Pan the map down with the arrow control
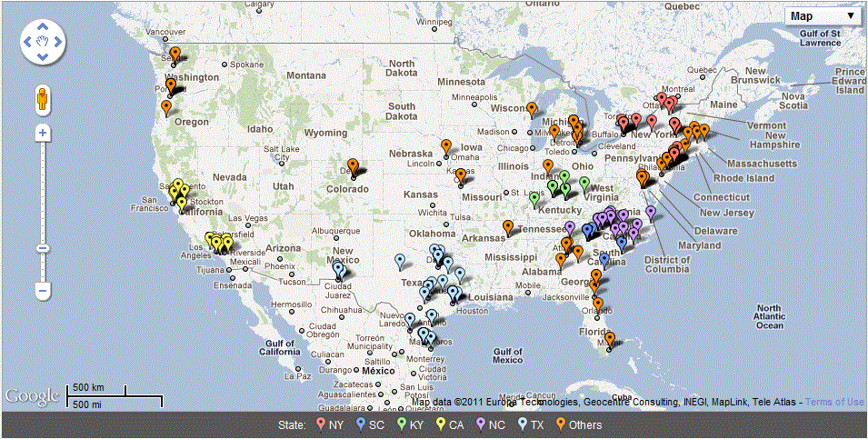Image resolution: width=868 pixels, height=439 pixels. pos(43,56)
